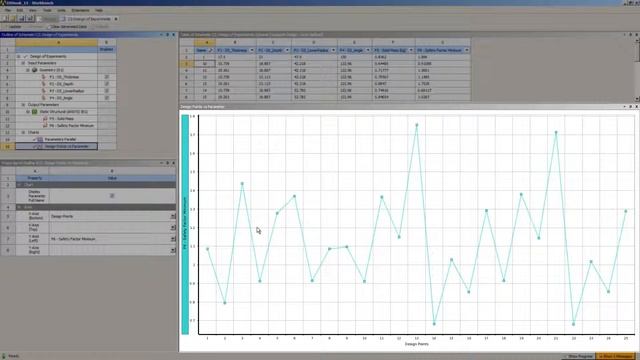Open P6 - Safety Factor Minimum column filter dropdown
Image resolution: width=640 pixels, height=360 pixels.
[x=467, y=50]
